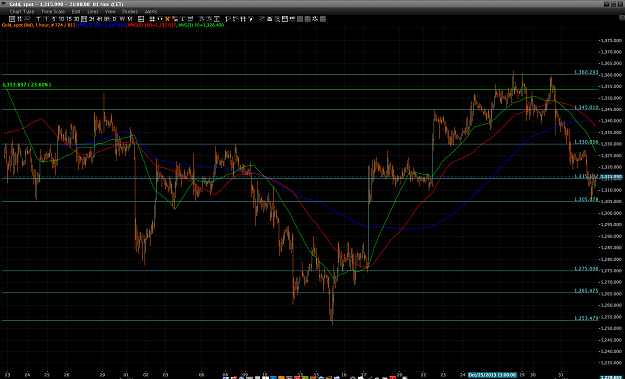Click the 1,305.078 price line label
The height and width of the screenshot is (379, 625).
click(586, 199)
